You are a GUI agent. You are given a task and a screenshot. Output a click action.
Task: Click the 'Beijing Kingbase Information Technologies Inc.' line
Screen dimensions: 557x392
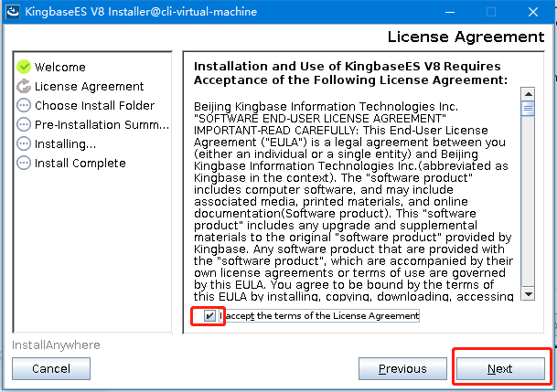click(x=326, y=106)
